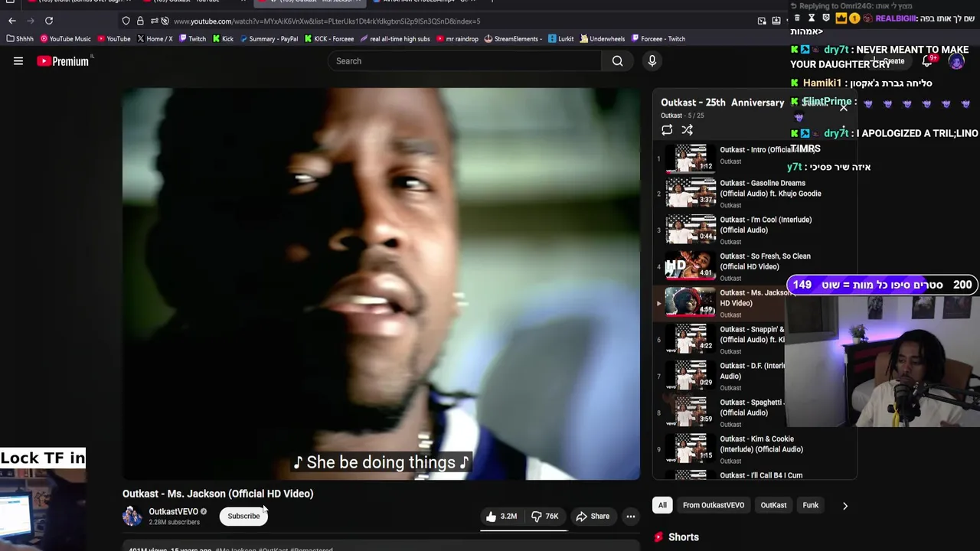Start voice search with microphone icon
The width and height of the screenshot is (980, 551).
coord(652,61)
